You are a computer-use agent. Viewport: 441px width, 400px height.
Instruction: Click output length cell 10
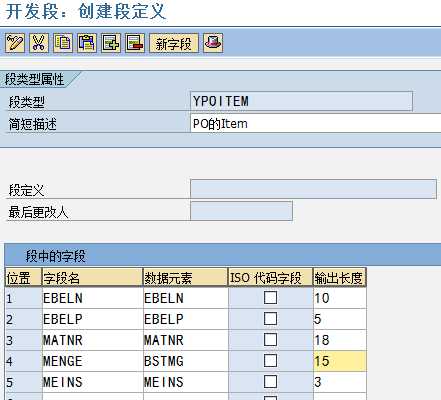[x=340, y=298]
